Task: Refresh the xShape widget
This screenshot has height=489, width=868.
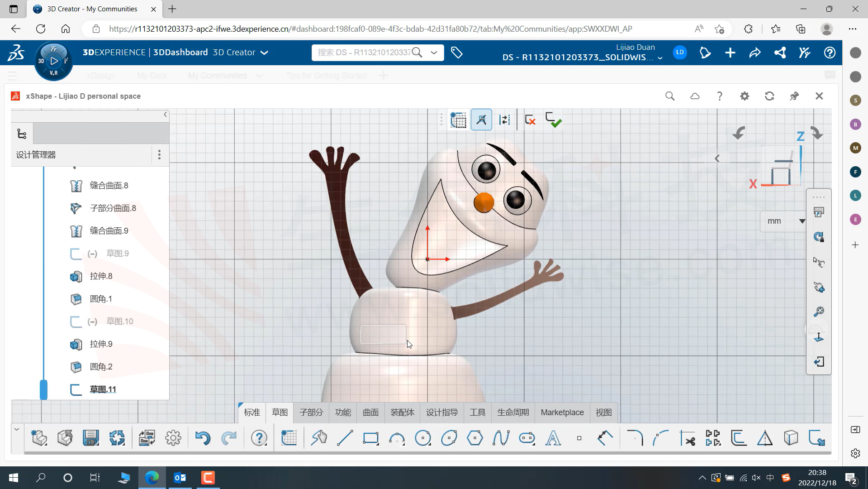Action: click(769, 96)
